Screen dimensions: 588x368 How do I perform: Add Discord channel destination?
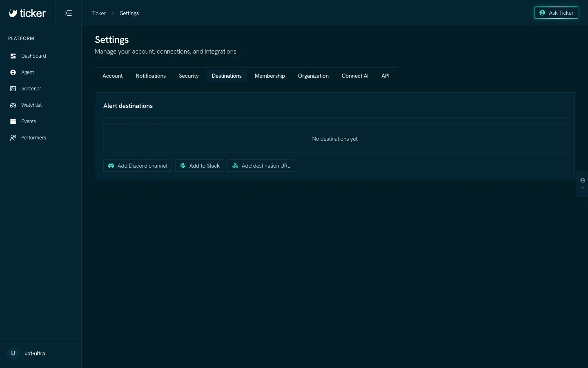click(x=138, y=166)
